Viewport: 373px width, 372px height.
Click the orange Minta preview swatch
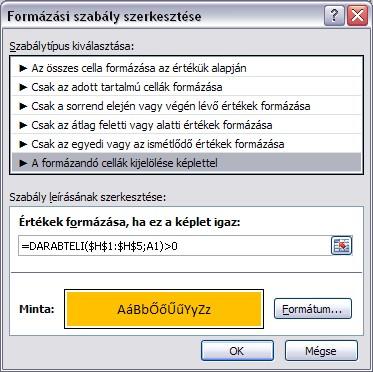(x=164, y=309)
